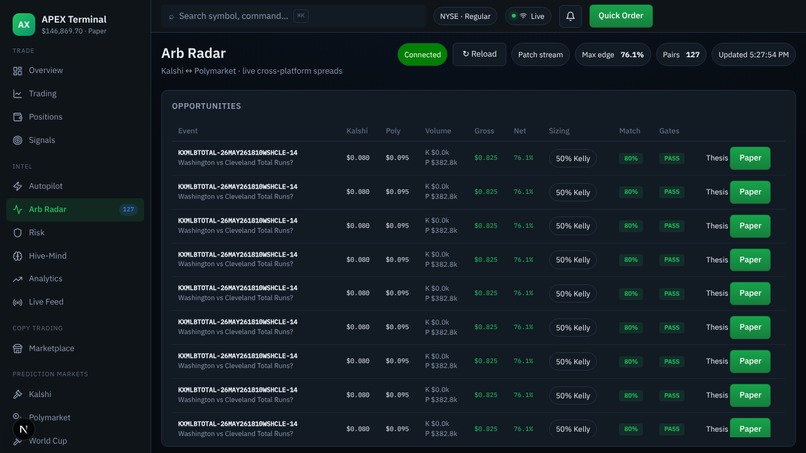Click Pairs 127 stat pill
This screenshot has width=806, height=453.
pos(681,55)
